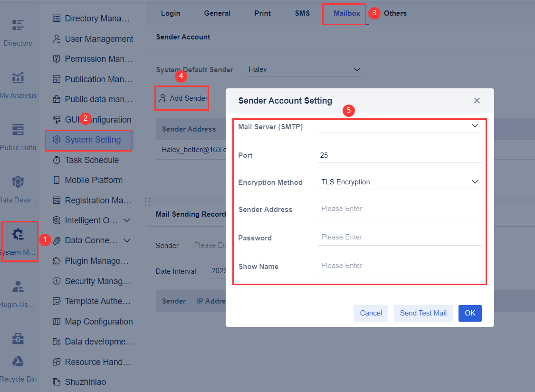
Task: Click the Send Test Mail button
Action: tap(423, 313)
